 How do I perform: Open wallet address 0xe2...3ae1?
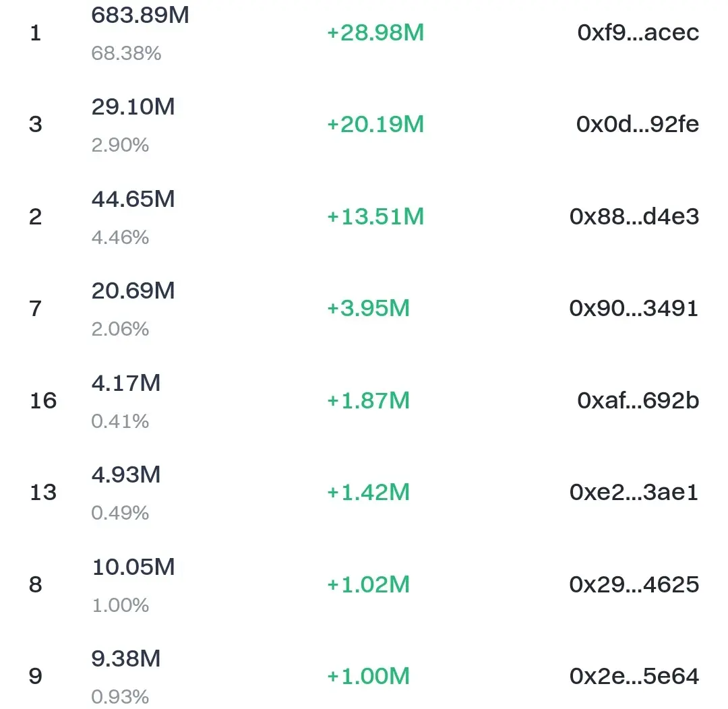pyautogui.click(x=634, y=492)
